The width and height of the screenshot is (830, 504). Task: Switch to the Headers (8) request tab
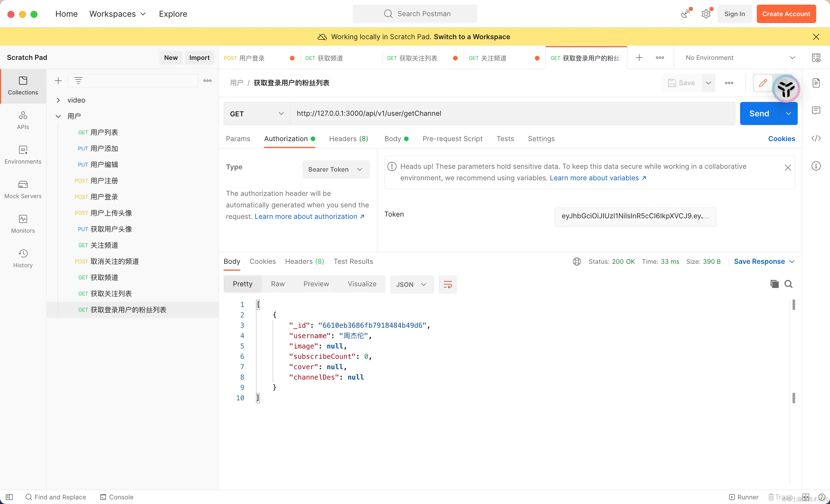tap(348, 139)
